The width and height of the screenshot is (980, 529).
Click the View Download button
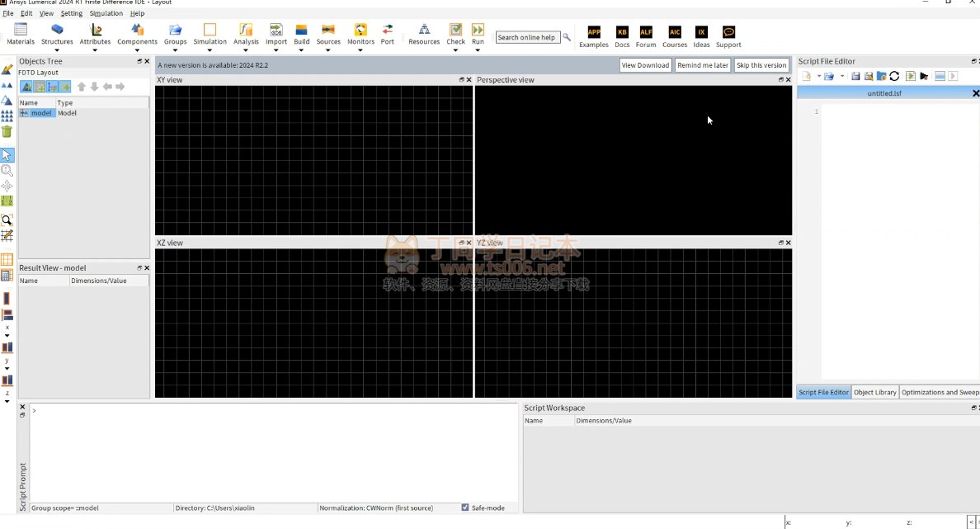645,65
